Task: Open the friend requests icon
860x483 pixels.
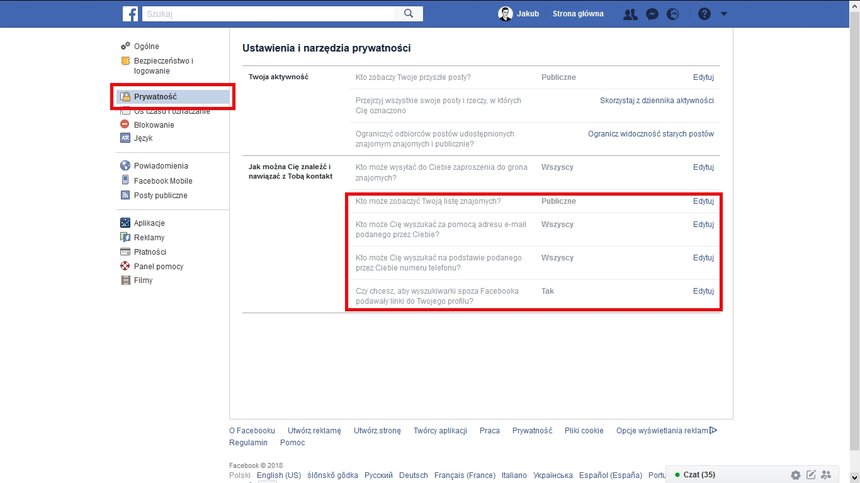Action: pos(630,14)
